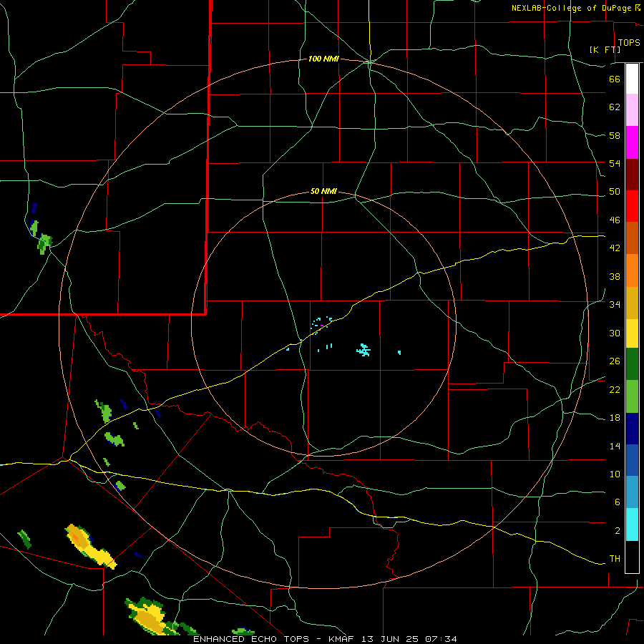Click the legend value 38
The width and height of the screenshot is (644, 644).
(x=615, y=276)
